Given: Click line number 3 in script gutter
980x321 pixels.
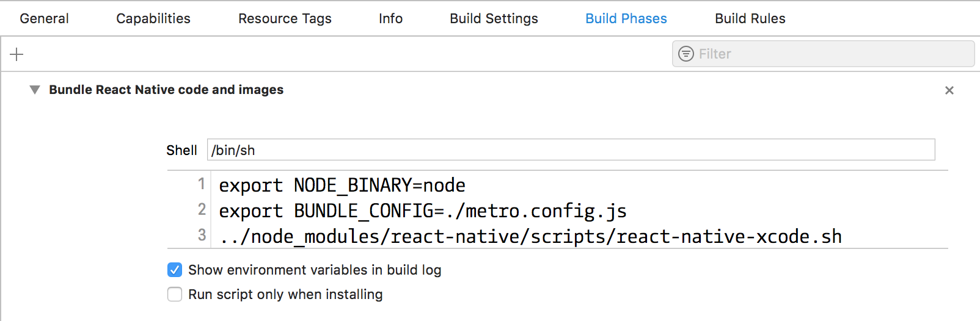Looking at the screenshot, I should (x=202, y=235).
